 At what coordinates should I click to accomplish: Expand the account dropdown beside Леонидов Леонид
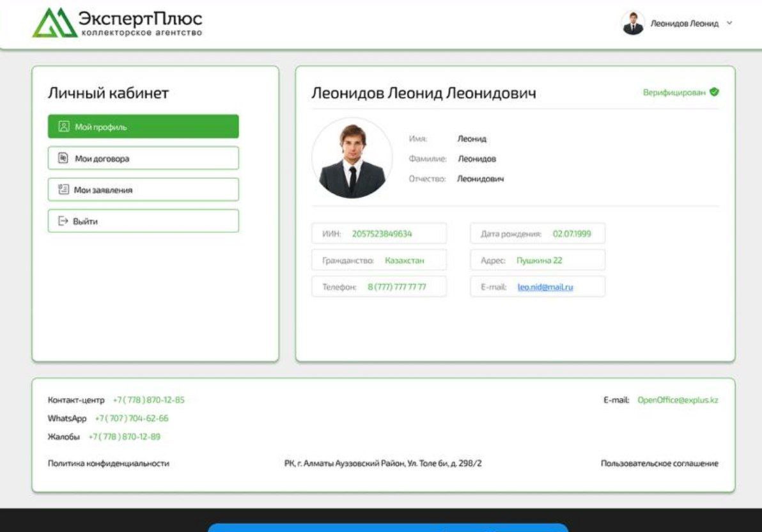pos(729,24)
